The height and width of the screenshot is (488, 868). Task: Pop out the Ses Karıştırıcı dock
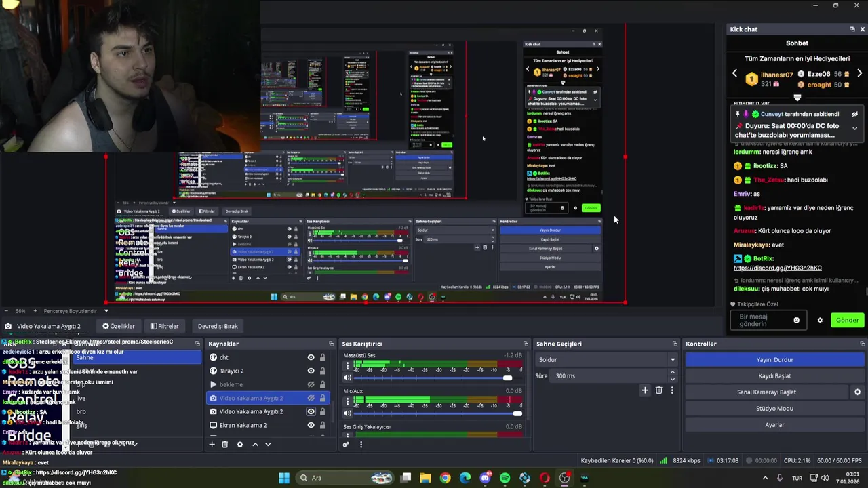click(x=526, y=344)
